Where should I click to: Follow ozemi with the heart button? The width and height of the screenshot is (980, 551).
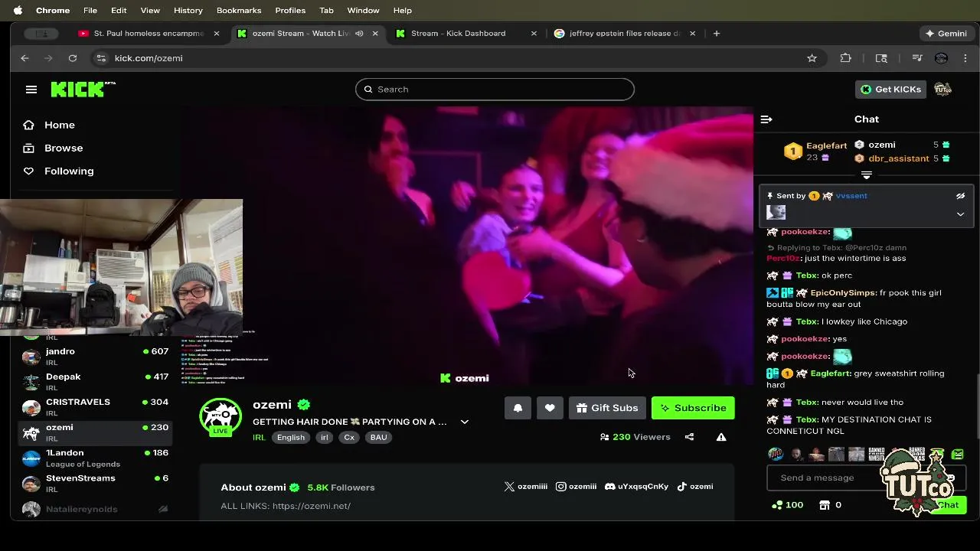tap(550, 408)
